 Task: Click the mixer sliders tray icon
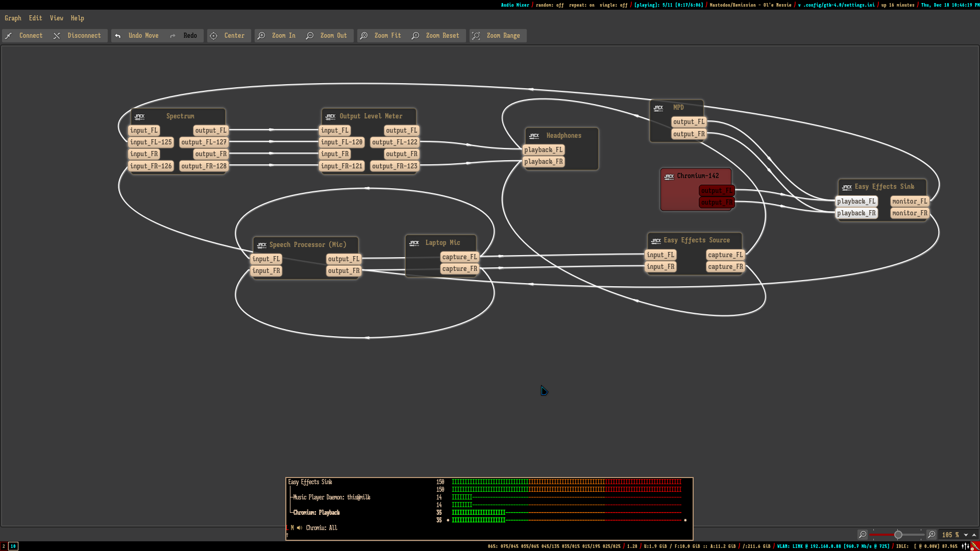965,546
